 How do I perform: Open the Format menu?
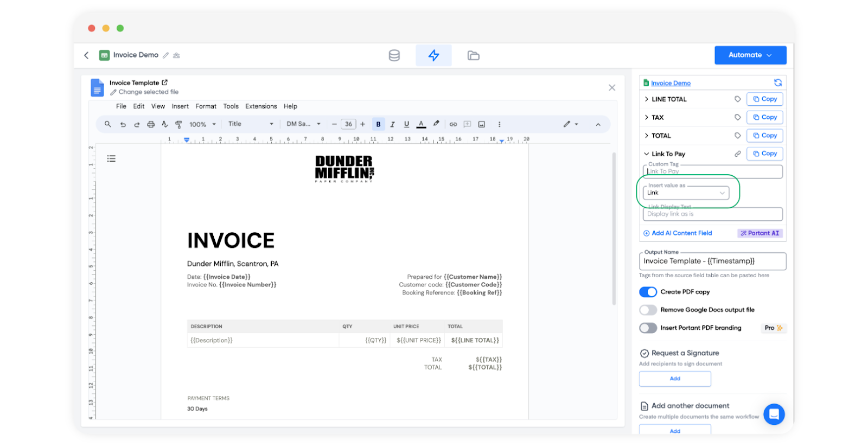pyautogui.click(x=206, y=106)
